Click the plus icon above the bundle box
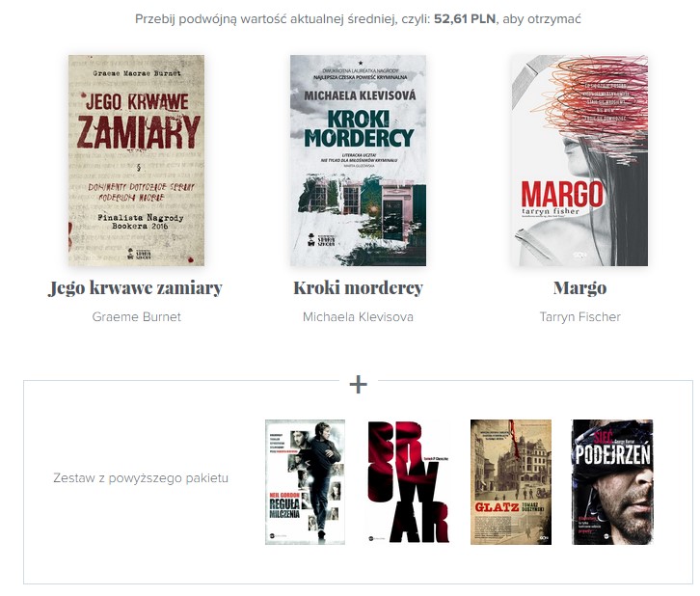Viewport: 700px width, 596px height. 359,385
